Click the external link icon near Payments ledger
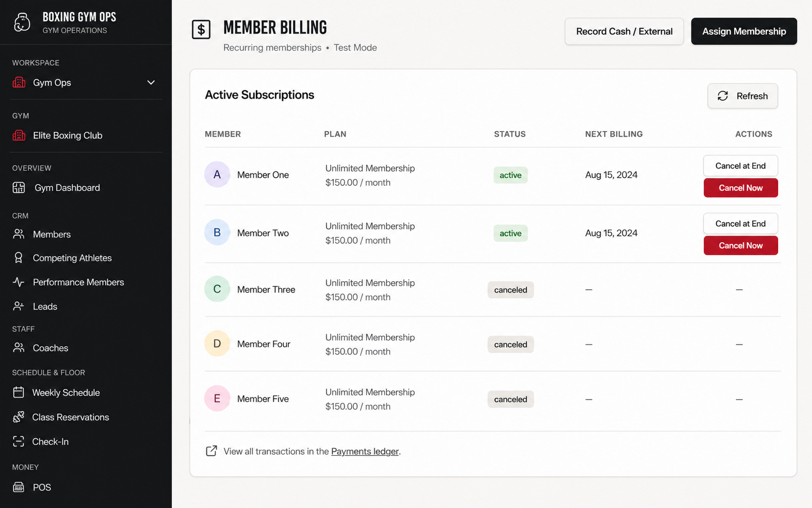812x508 pixels. pyautogui.click(x=211, y=451)
